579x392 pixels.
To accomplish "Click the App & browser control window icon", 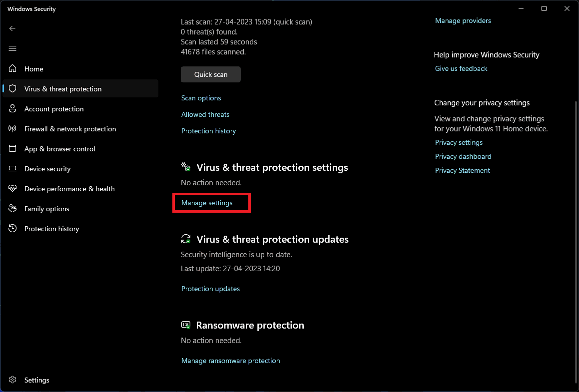I will tap(12, 148).
